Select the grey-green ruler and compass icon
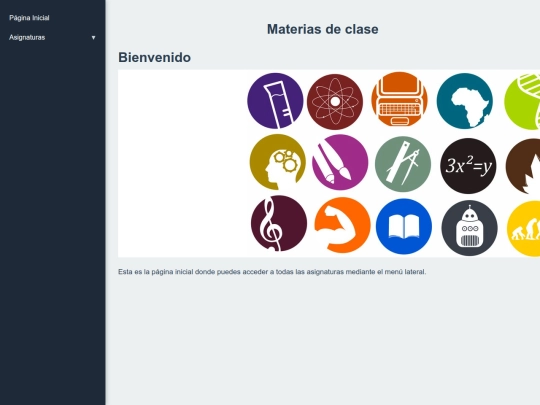Screen dimensions: 540x405 pyautogui.click(x=403, y=164)
